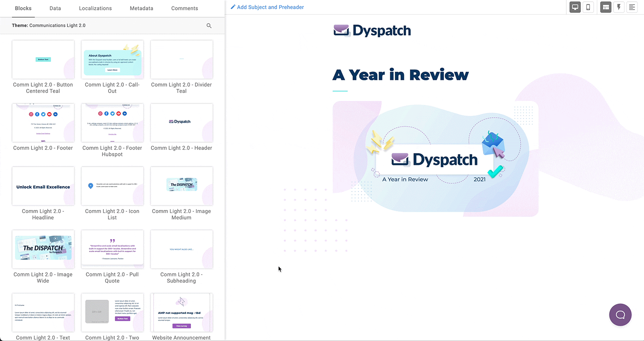Click the Dyspatch logo in email header

(x=372, y=30)
